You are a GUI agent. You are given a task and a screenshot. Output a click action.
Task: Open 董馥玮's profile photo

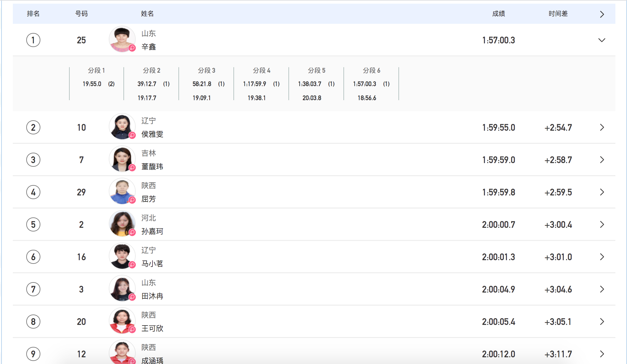[122, 159]
